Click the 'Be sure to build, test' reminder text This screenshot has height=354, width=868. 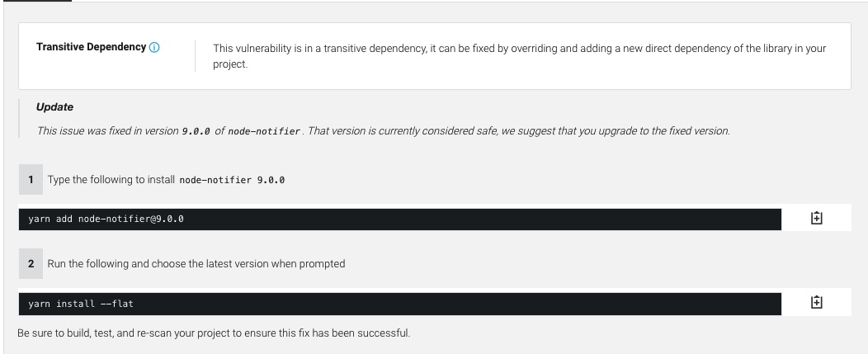click(214, 333)
